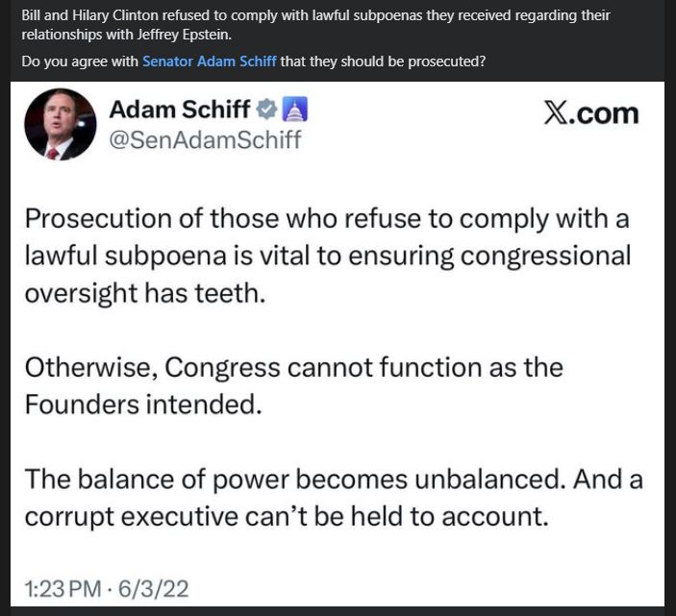The width and height of the screenshot is (676, 616).
Task: Click "Do you agree with" question text
Action: pos(80,62)
